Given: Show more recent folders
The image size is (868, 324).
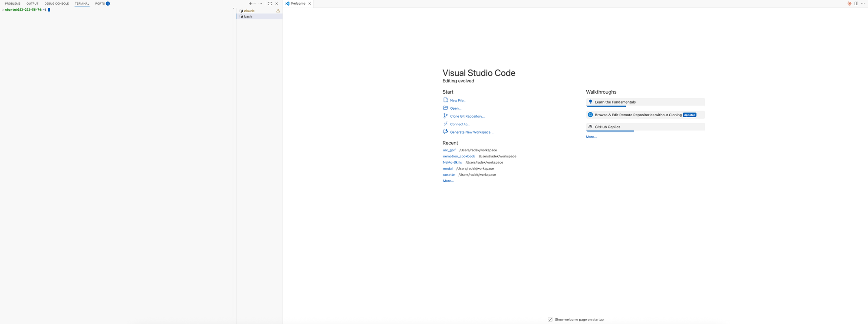Looking at the screenshot, I should click(x=448, y=181).
